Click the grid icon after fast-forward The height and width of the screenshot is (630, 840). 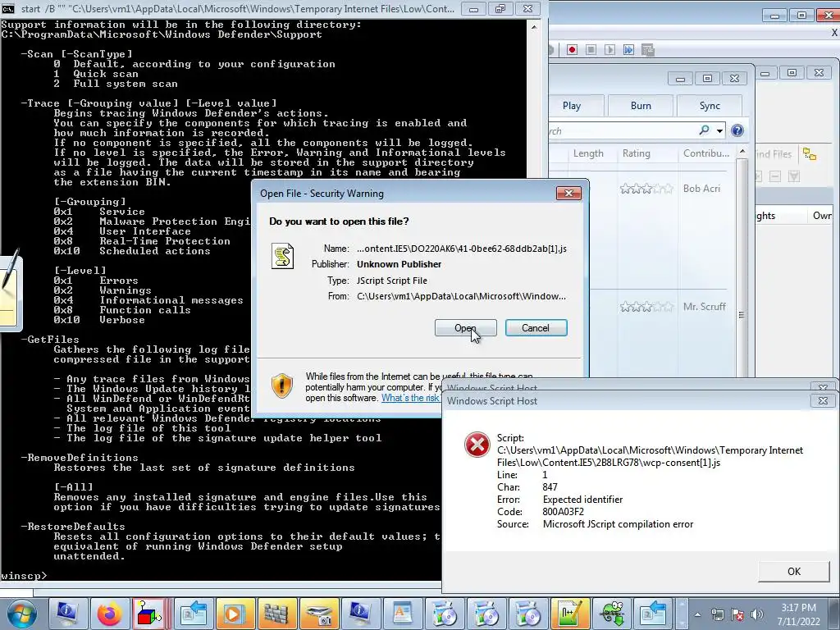click(648, 50)
